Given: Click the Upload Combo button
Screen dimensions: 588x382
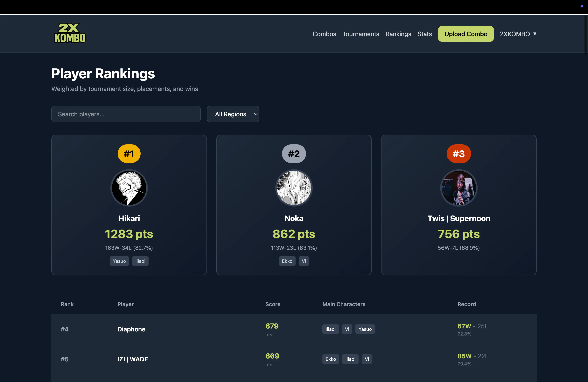Looking at the screenshot, I should pyautogui.click(x=466, y=34).
